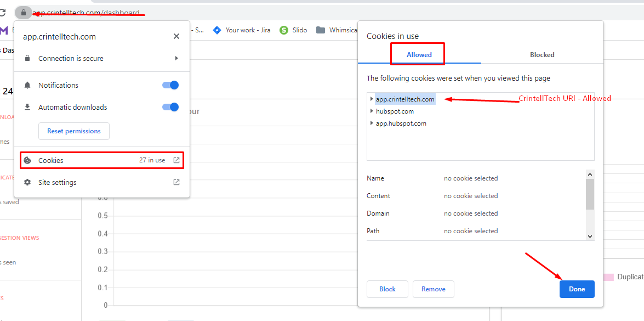Click the Notifications bell icon
This screenshot has height=321, width=644.
click(27, 86)
